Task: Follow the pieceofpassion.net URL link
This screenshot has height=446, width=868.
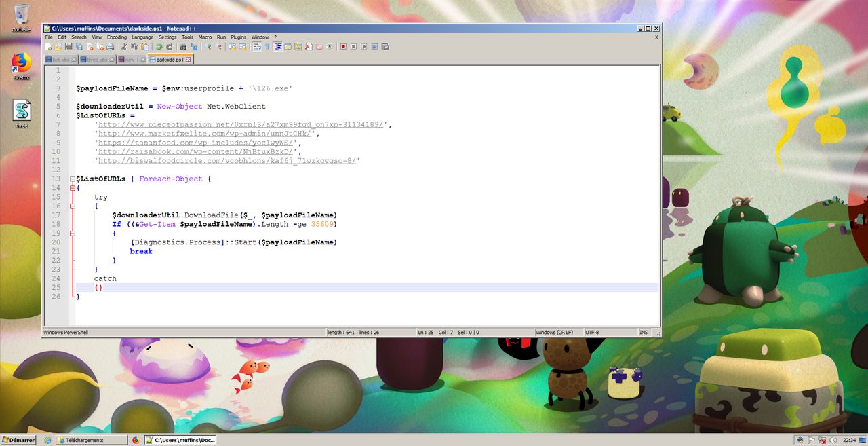Action: 242,124
